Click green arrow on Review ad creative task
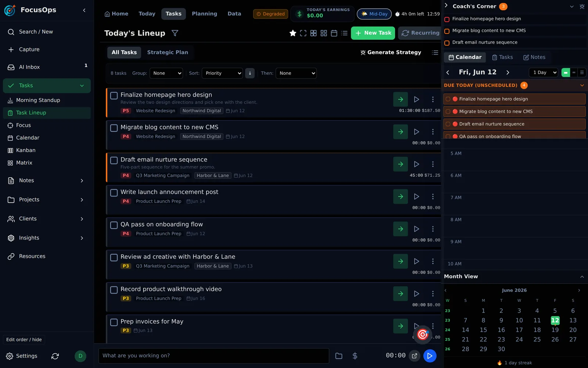588x368 pixels. (401, 261)
